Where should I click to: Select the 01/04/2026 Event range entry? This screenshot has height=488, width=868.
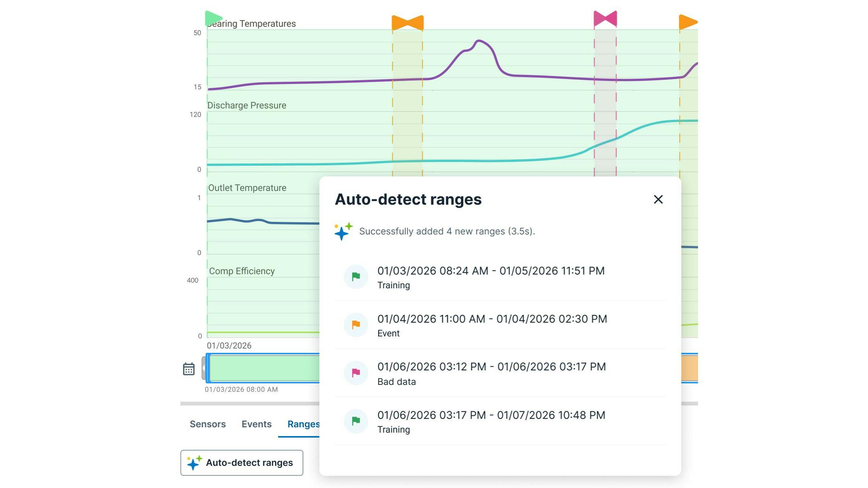(492, 325)
